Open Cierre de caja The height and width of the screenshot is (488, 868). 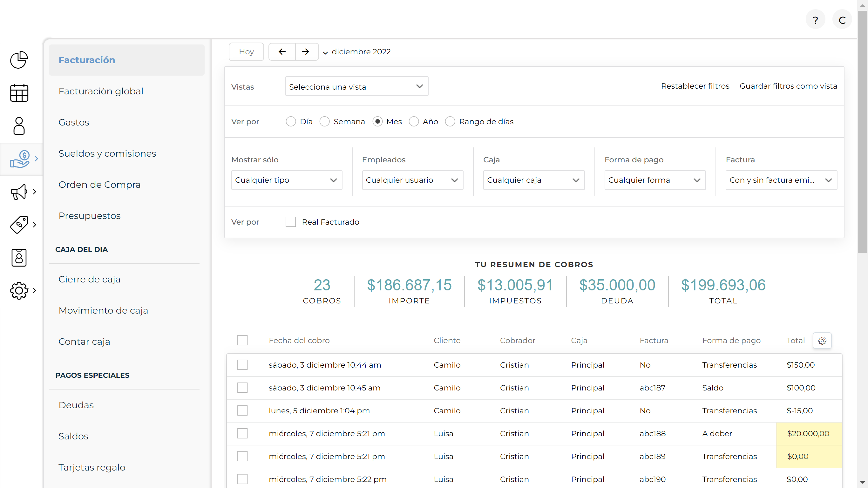click(x=89, y=279)
